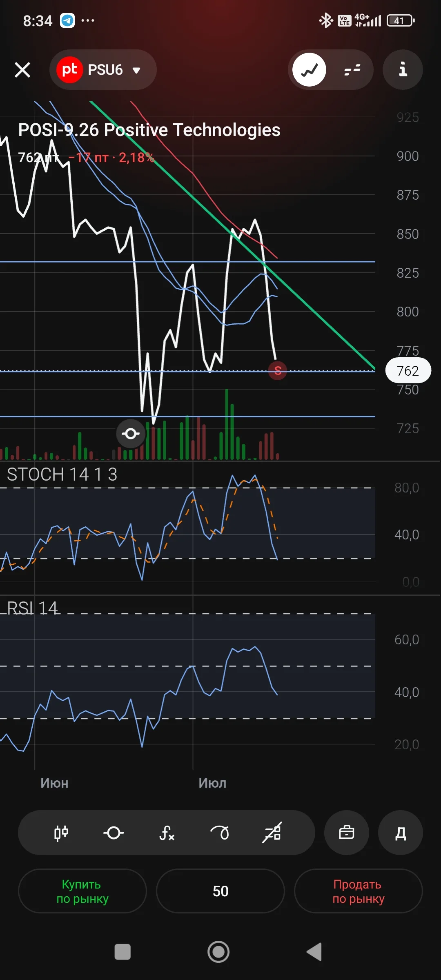Tap the −17 пт · 2,18% change text
Screen dimensions: 441x980
(x=111, y=158)
